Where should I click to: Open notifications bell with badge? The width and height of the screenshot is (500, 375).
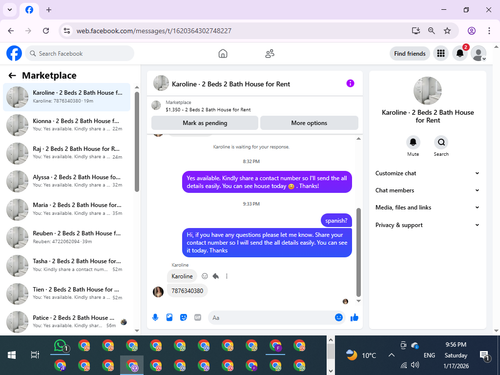460,53
